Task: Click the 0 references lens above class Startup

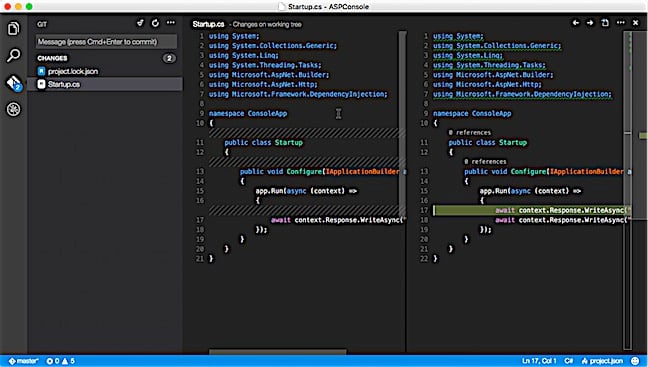Action: 469,133
